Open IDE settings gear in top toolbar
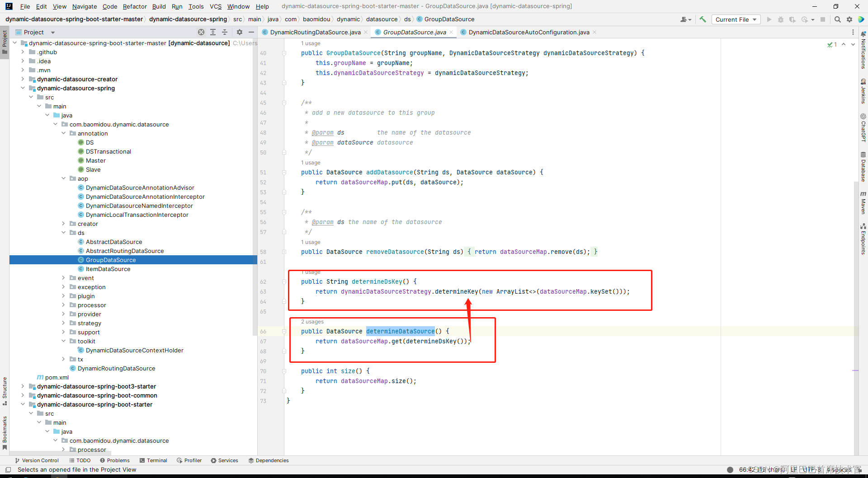The height and width of the screenshot is (478, 868). click(849, 19)
